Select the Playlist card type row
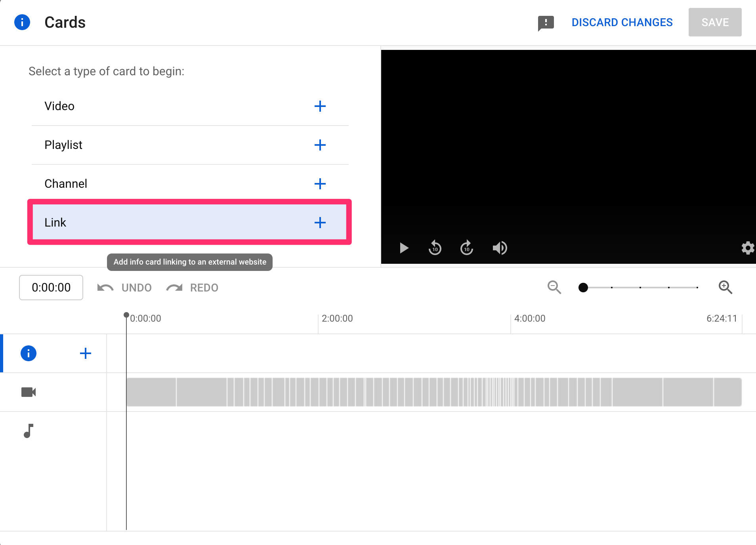This screenshot has height=545, width=756. 190,145
